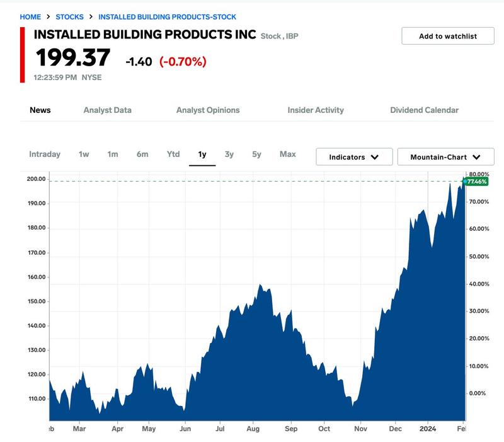Screen dimensions: 504x442
Task: Click the Indicators dropdown chevron arrow
Action: click(x=375, y=157)
